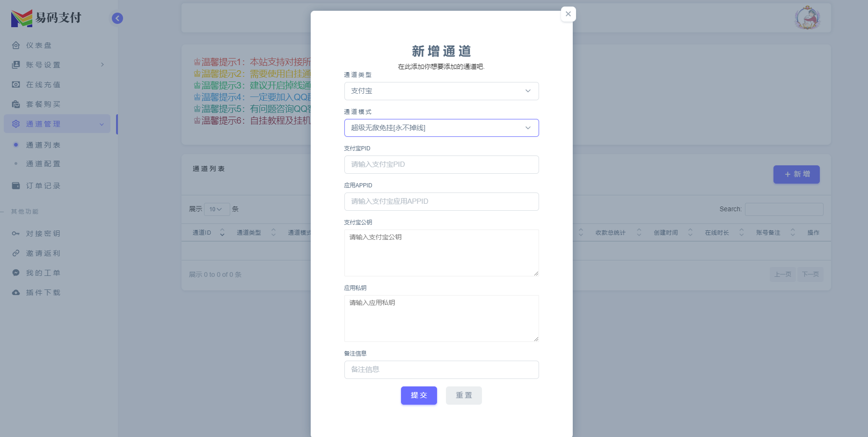Click the 支付宝PID input field
The image size is (868, 437).
click(441, 164)
